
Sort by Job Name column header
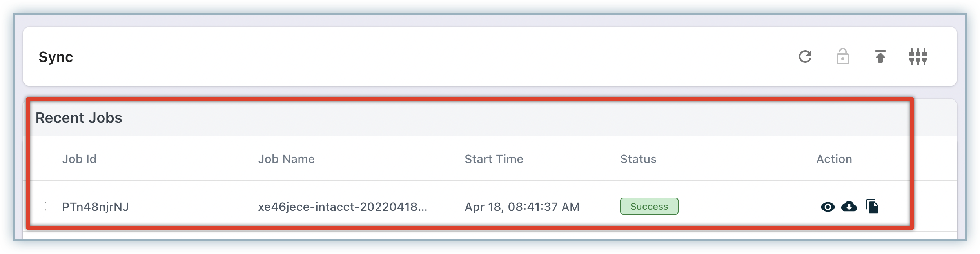click(x=286, y=159)
